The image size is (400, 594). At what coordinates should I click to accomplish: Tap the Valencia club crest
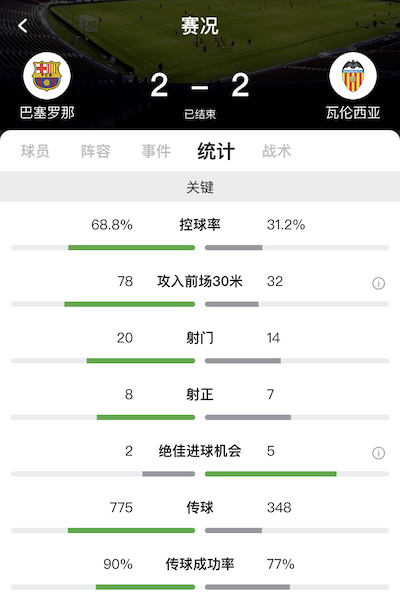click(x=353, y=76)
